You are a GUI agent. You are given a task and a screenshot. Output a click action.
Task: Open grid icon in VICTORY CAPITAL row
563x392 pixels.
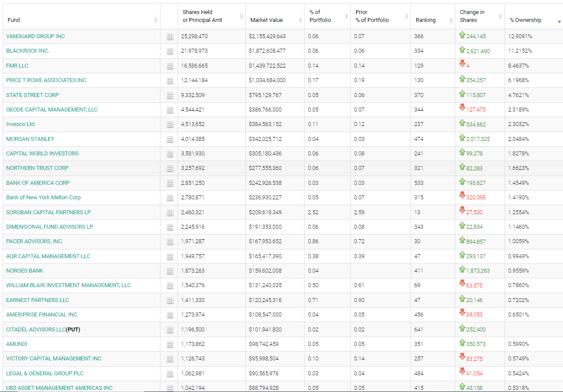pyautogui.click(x=170, y=359)
